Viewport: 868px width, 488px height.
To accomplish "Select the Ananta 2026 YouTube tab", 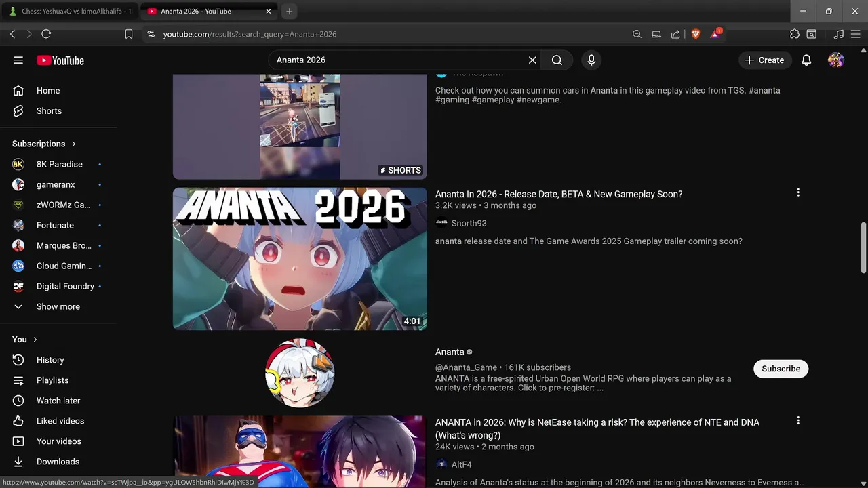I will (203, 11).
